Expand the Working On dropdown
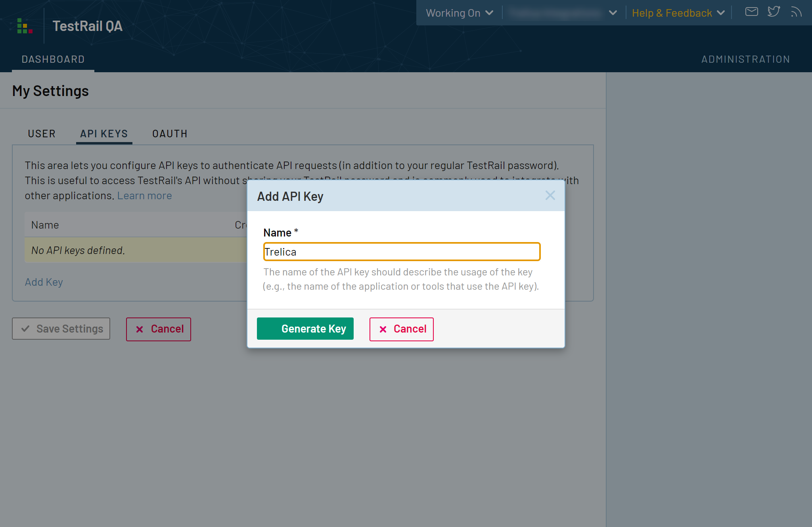Viewport: 812px width, 527px height. point(460,13)
